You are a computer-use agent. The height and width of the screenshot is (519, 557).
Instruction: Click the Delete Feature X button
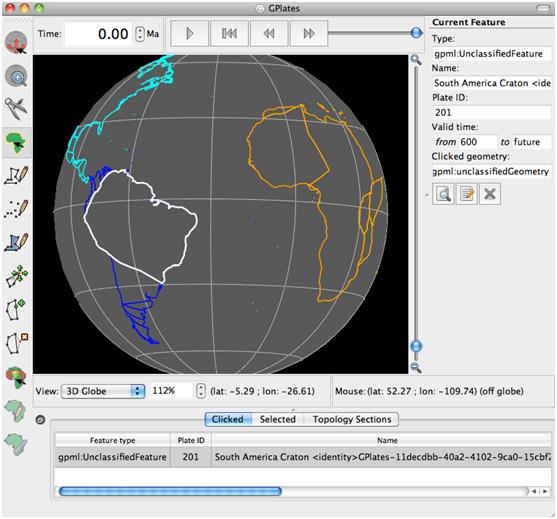click(x=490, y=194)
